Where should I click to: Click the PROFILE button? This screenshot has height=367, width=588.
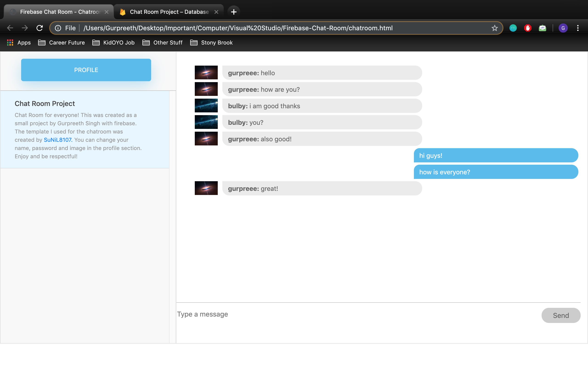click(x=86, y=70)
